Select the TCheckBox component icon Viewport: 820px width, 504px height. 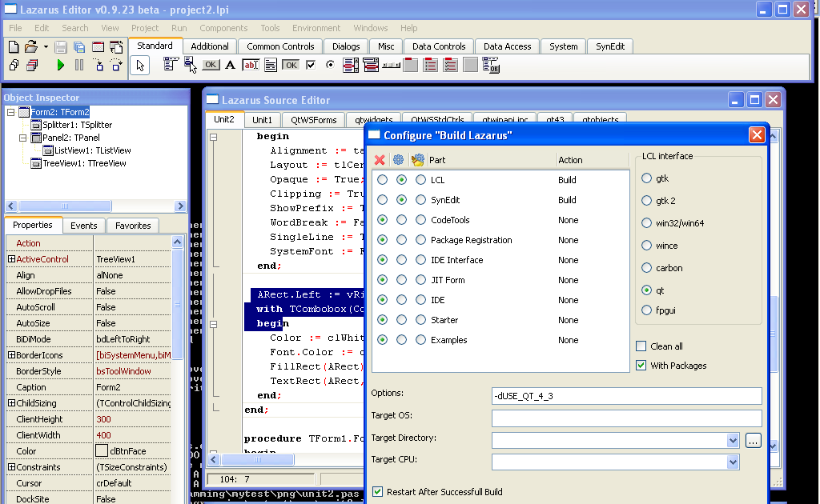click(x=310, y=65)
